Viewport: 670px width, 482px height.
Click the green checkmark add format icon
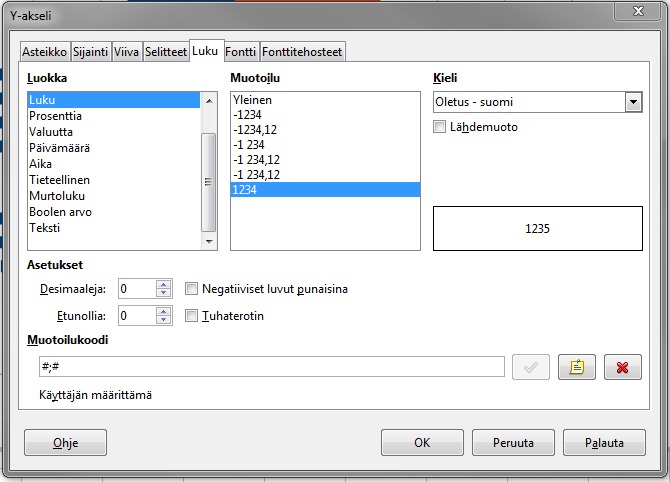pyautogui.click(x=531, y=367)
